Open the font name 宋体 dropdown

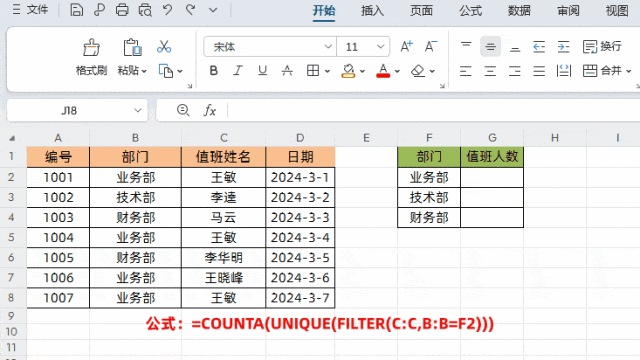tap(328, 47)
